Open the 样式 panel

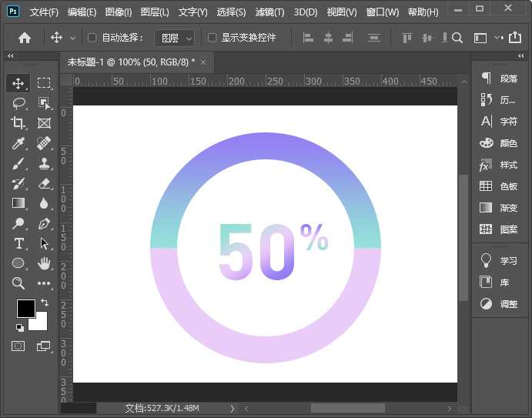click(x=499, y=165)
